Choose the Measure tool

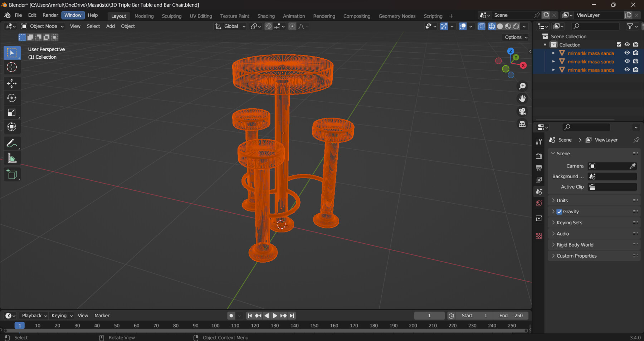tap(12, 157)
